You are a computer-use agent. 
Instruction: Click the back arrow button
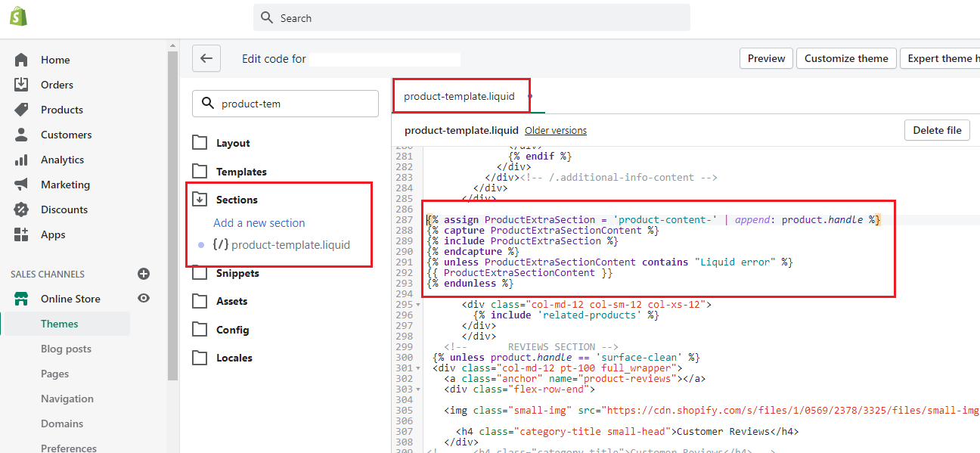coord(206,58)
